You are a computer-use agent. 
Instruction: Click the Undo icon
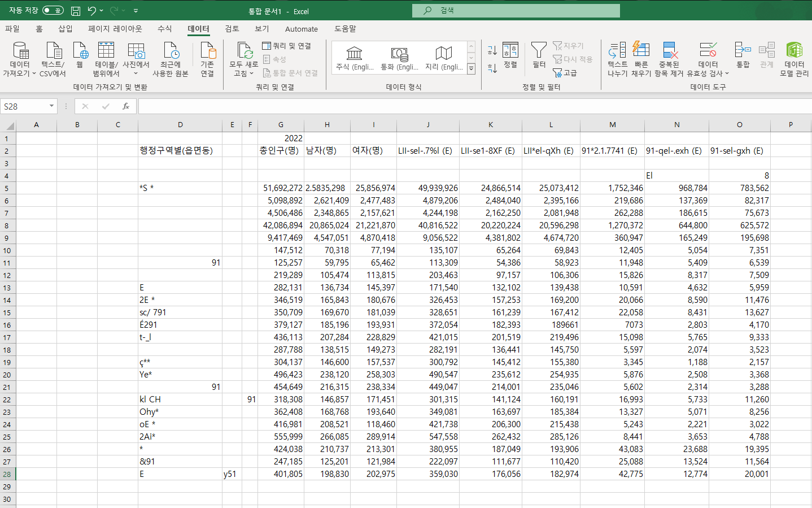[91, 11]
